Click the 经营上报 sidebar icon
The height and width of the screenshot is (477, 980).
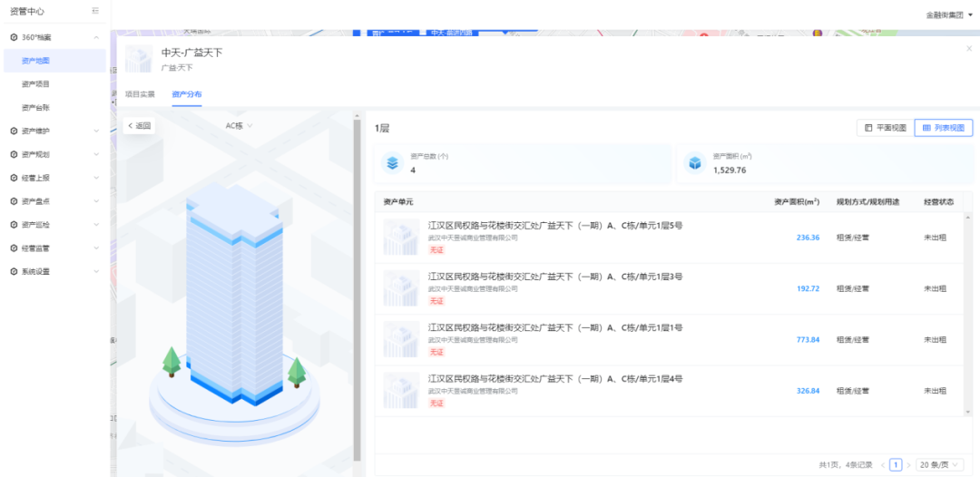pos(14,178)
